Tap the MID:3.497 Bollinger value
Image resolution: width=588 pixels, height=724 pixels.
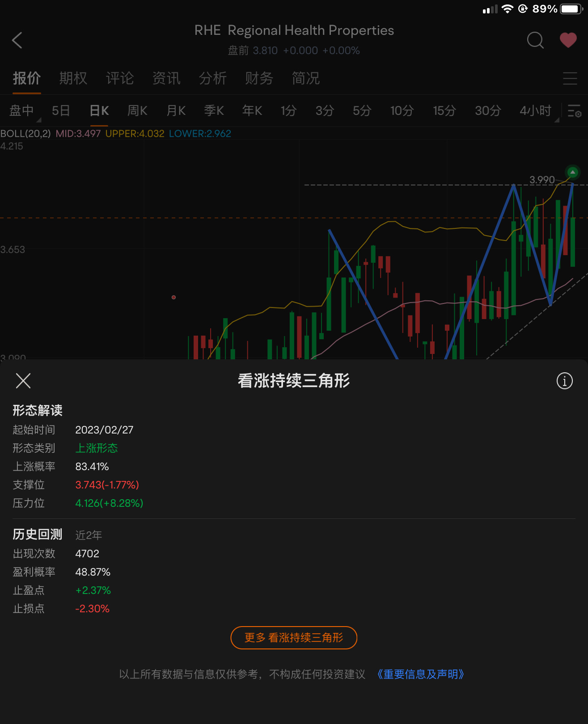pos(78,134)
